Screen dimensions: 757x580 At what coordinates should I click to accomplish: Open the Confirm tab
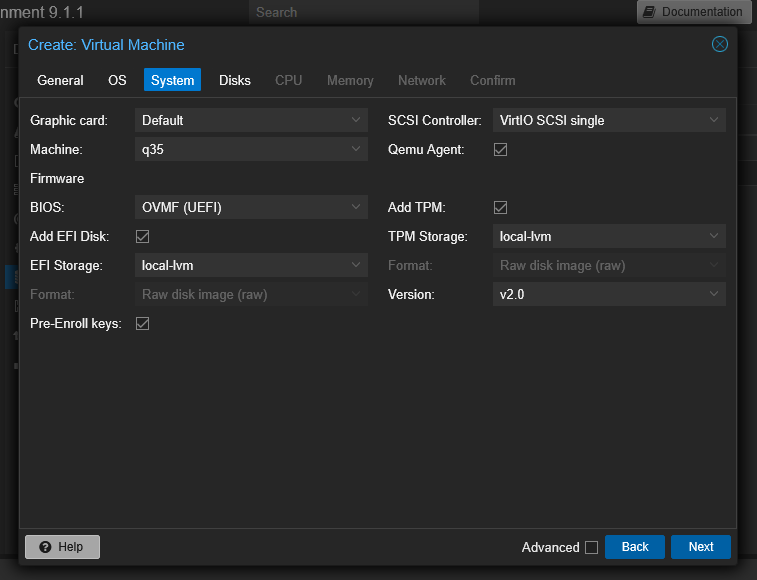(492, 80)
